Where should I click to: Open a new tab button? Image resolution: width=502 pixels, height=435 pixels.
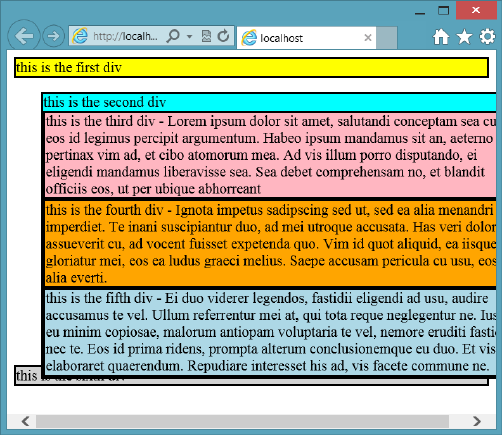click(387, 38)
